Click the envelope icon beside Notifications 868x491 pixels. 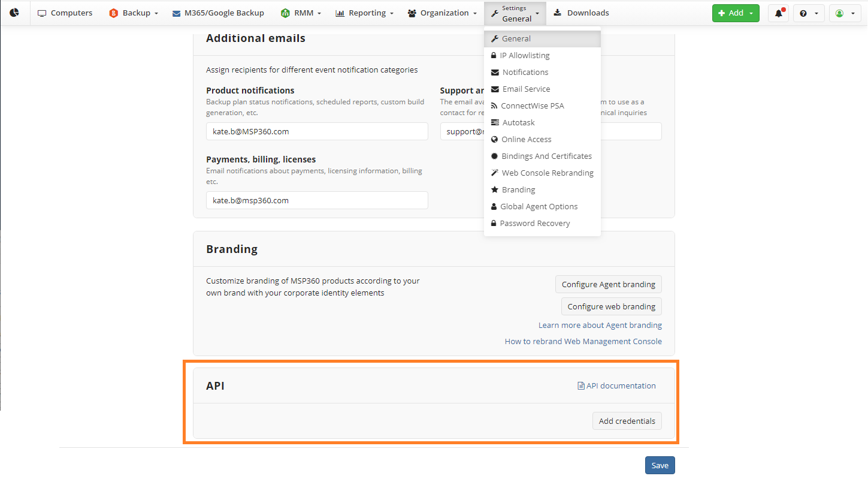coord(495,73)
